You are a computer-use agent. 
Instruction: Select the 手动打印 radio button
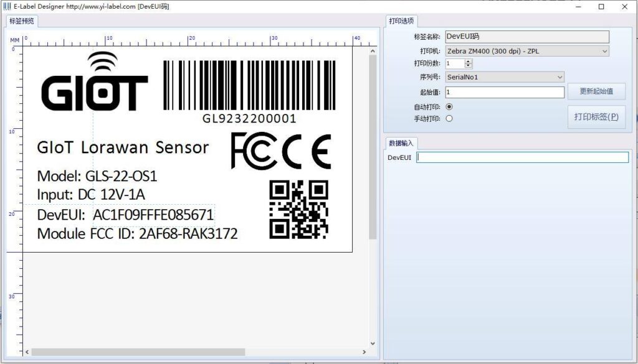coord(449,119)
